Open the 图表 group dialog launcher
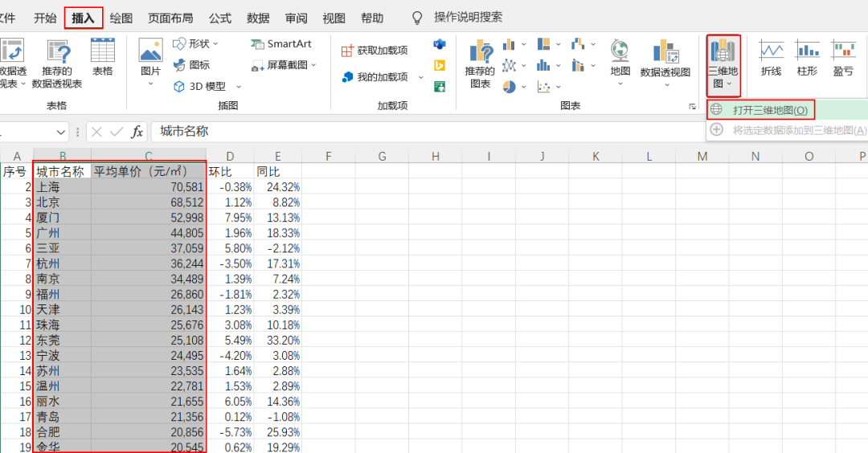 pyautogui.click(x=692, y=106)
